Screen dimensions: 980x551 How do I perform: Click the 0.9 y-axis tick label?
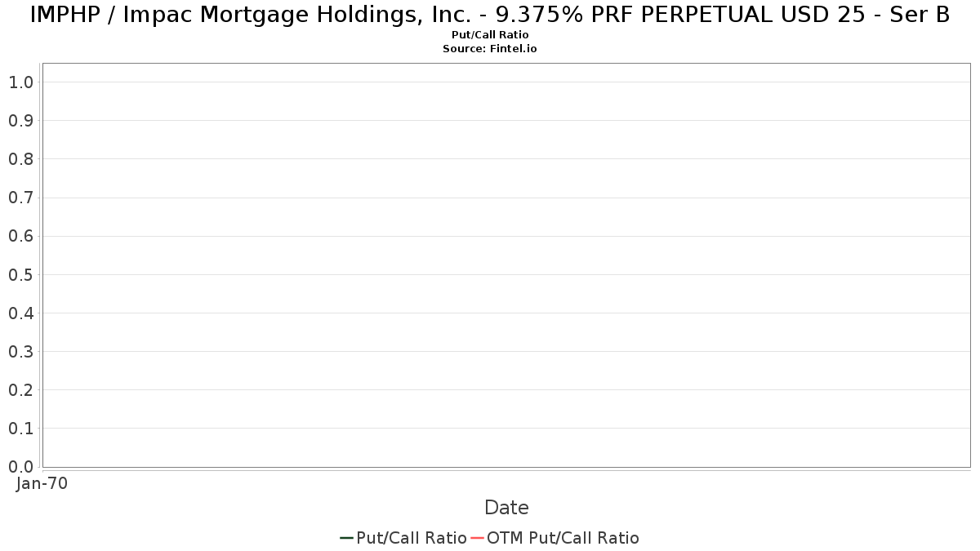click(x=20, y=121)
